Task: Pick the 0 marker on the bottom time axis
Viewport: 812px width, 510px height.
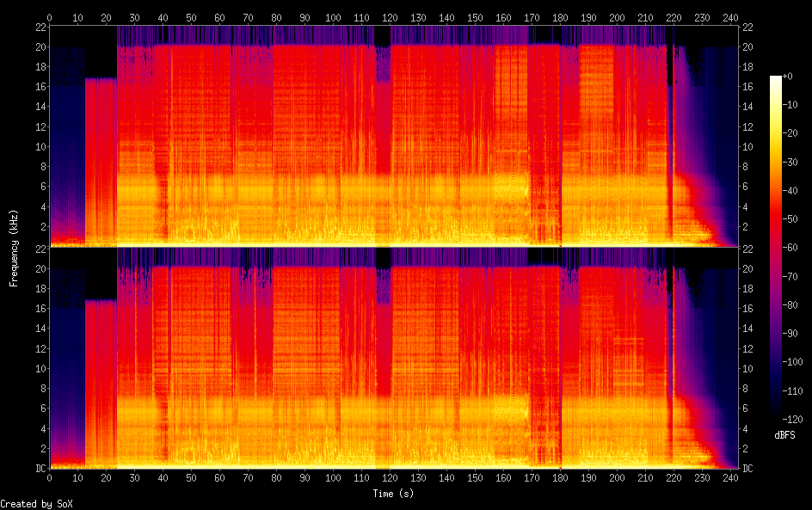Action: (50, 478)
